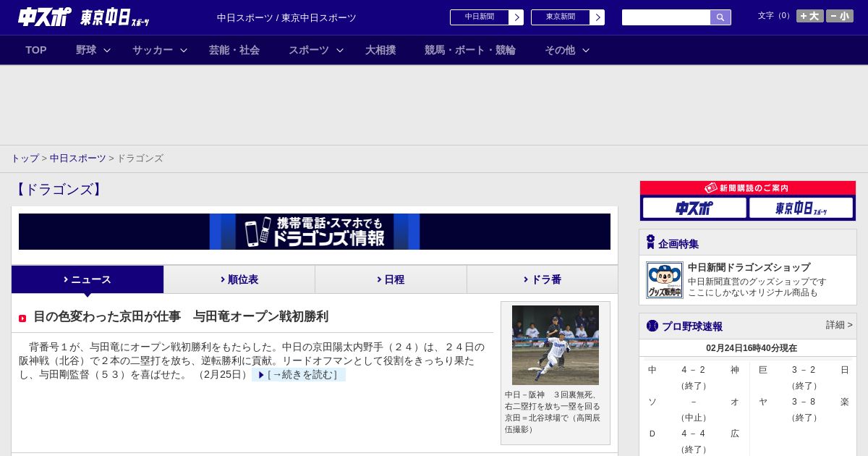Click the baseball icon beside プロ野球速報

[x=652, y=326]
